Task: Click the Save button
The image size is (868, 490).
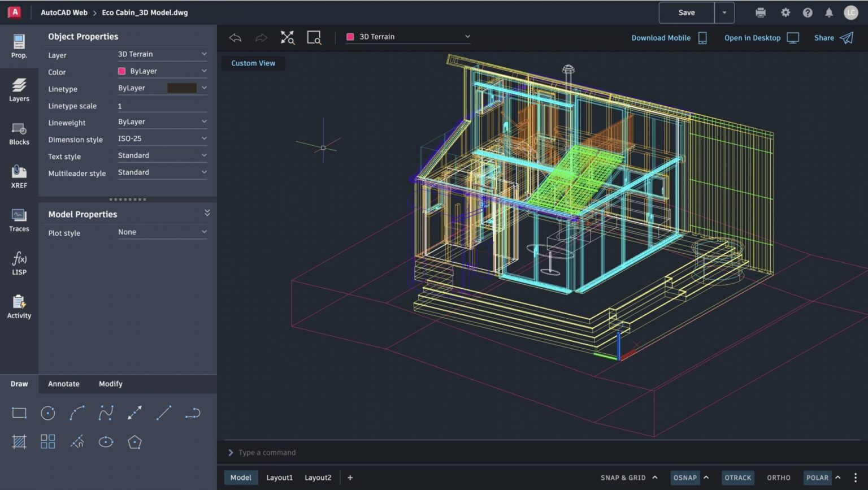Action: point(686,12)
